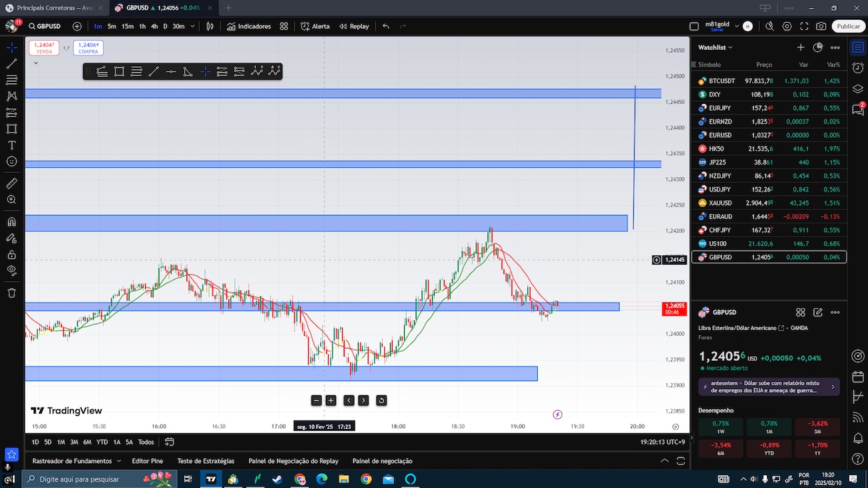The height and width of the screenshot is (488, 868).
Task: Open Painel de Negociação do Replay tab
Action: tap(293, 461)
